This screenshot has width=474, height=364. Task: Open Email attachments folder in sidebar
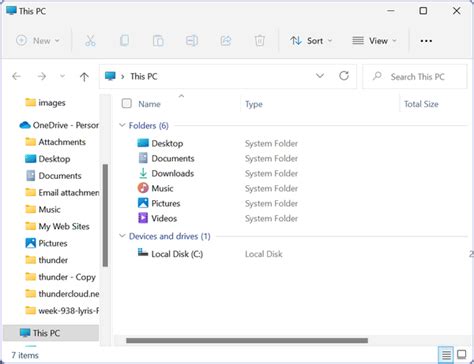click(x=69, y=193)
